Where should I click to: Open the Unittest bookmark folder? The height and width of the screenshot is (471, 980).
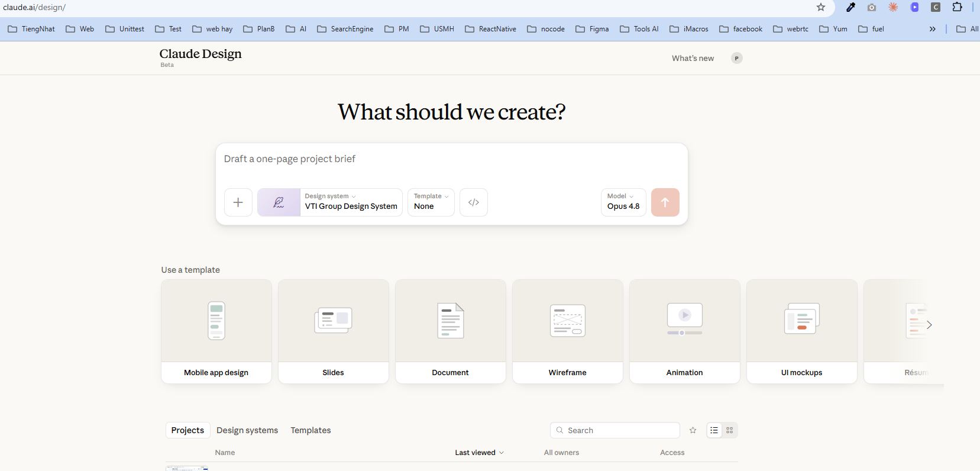click(125, 29)
